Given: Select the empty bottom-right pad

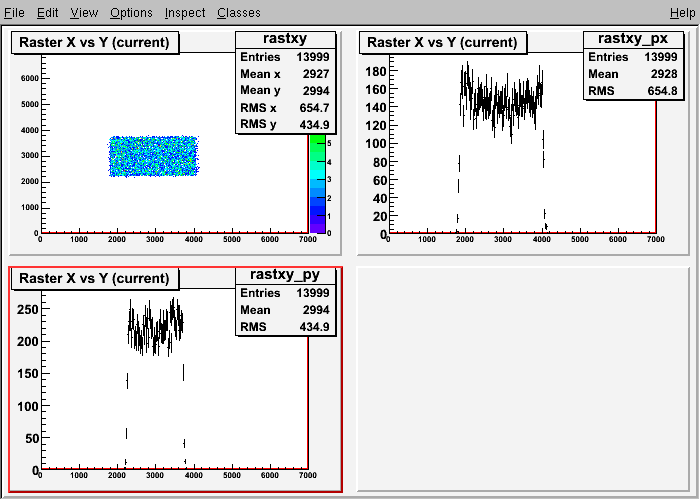Looking at the screenshot, I should (x=523, y=379).
